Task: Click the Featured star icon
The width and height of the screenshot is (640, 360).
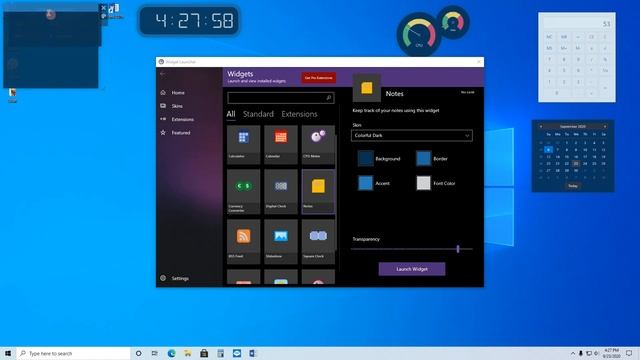Action: [x=163, y=133]
